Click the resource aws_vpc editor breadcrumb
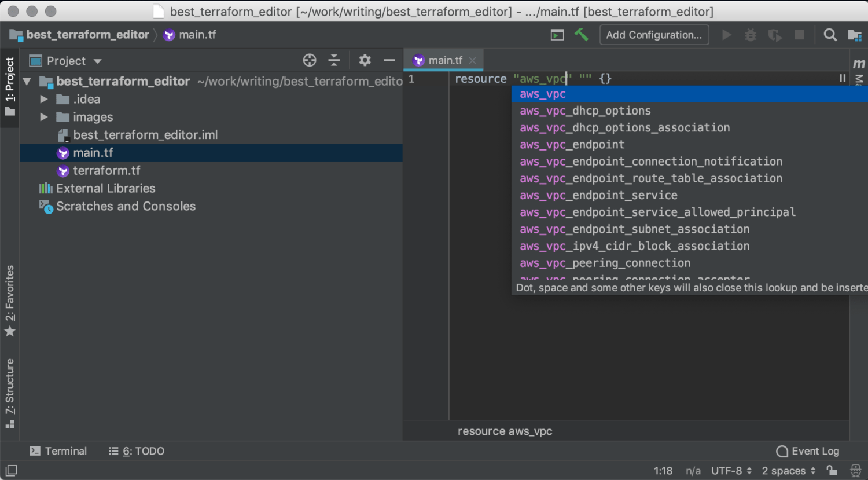This screenshot has width=868, height=480. [505, 431]
